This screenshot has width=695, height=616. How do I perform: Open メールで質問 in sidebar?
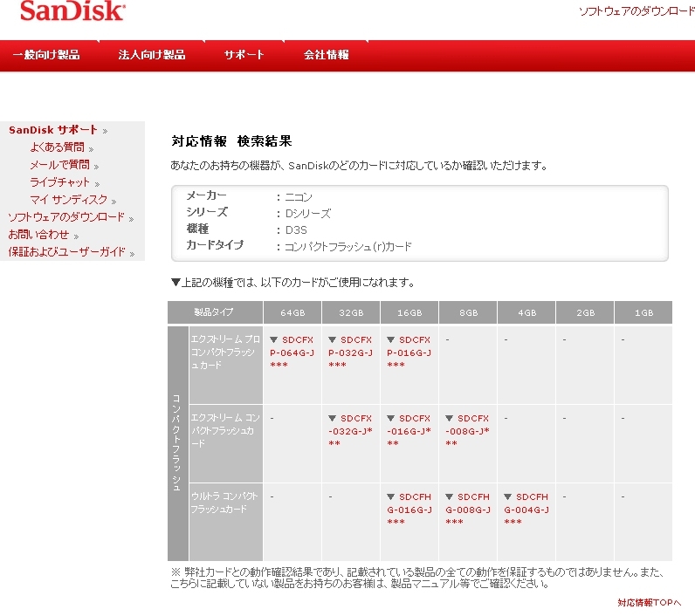click(x=60, y=165)
